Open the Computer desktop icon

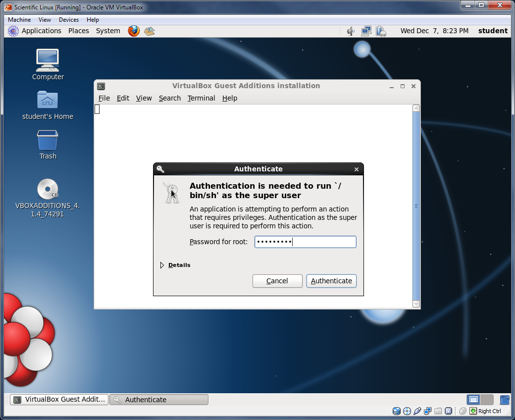pyautogui.click(x=48, y=65)
